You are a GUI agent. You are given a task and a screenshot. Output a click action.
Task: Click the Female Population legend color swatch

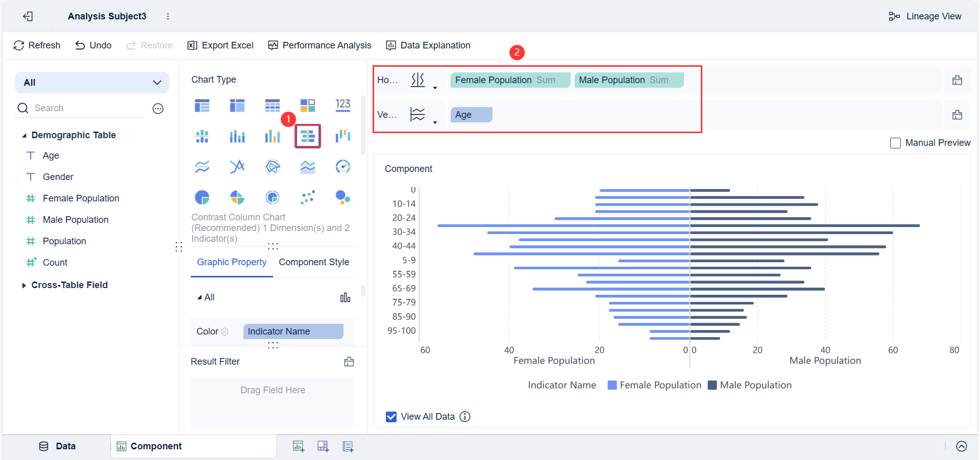pyautogui.click(x=612, y=385)
